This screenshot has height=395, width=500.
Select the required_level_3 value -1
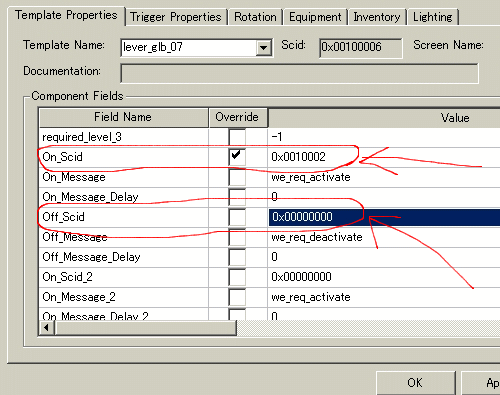277,137
